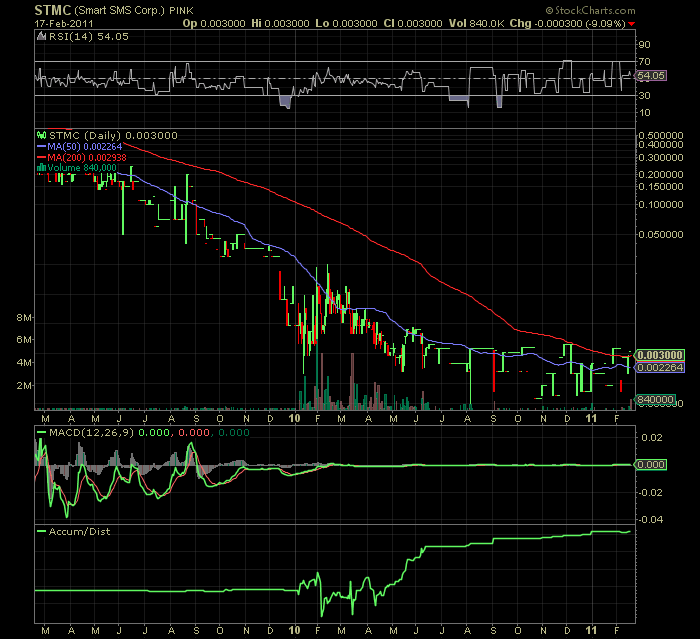
Task: Click the '11' year marker on bottom axis
Action: (x=591, y=632)
